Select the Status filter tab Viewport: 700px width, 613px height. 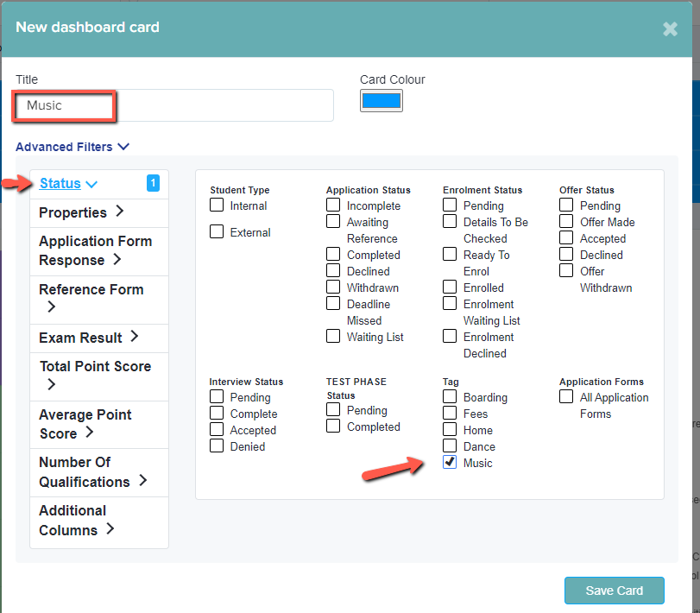click(60, 184)
